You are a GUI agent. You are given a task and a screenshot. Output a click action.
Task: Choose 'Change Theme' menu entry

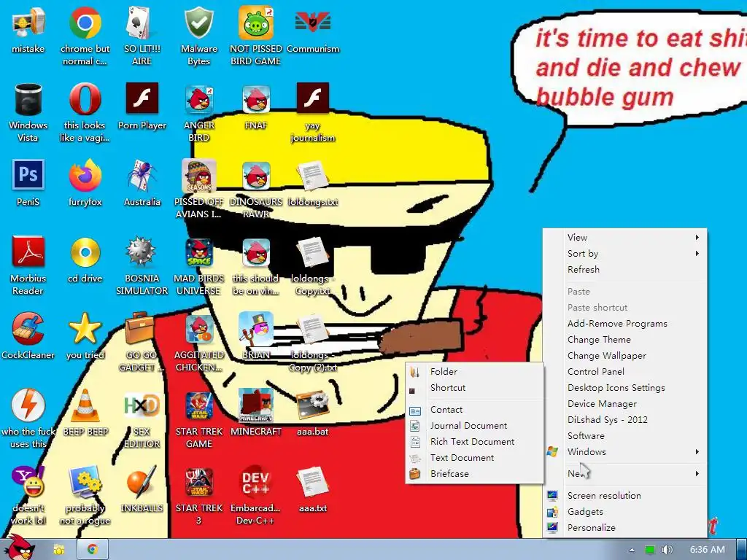coord(624,340)
